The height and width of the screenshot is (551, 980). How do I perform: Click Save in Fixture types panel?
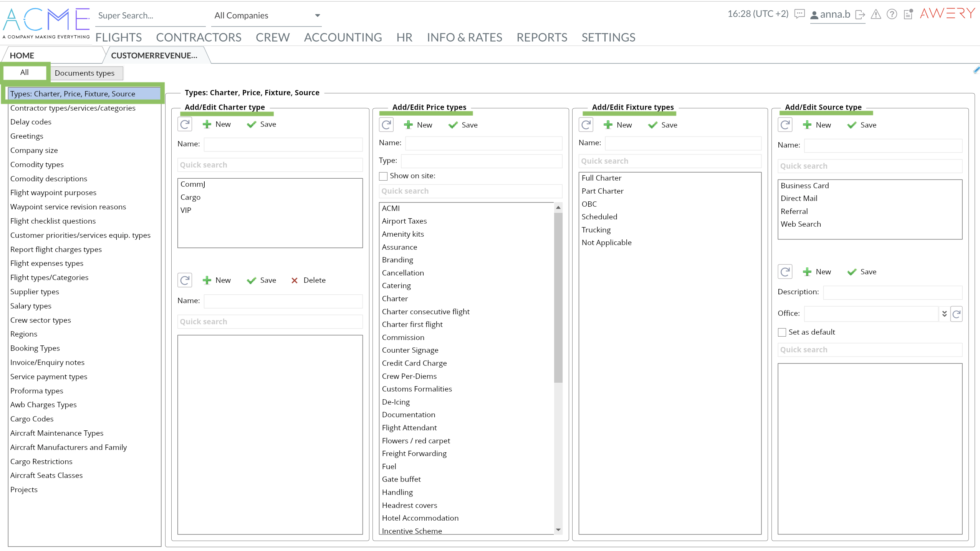662,125
